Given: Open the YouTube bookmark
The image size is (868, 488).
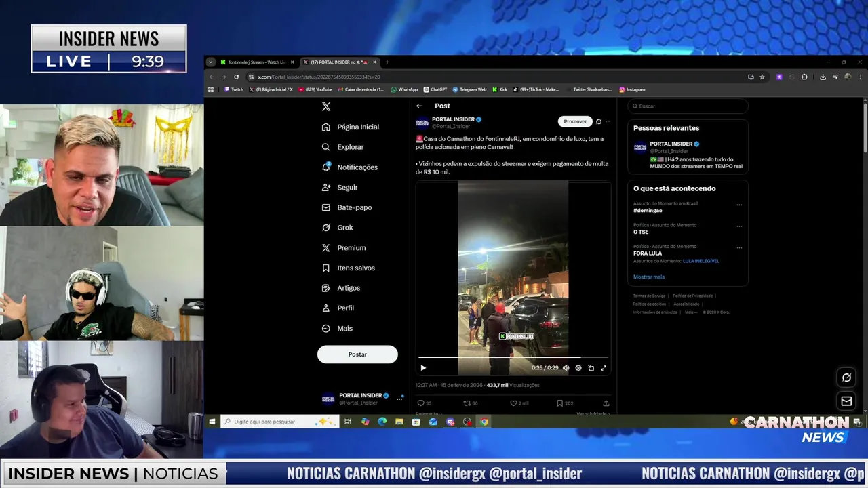Looking at the screenshot, I should pos(315,89).
